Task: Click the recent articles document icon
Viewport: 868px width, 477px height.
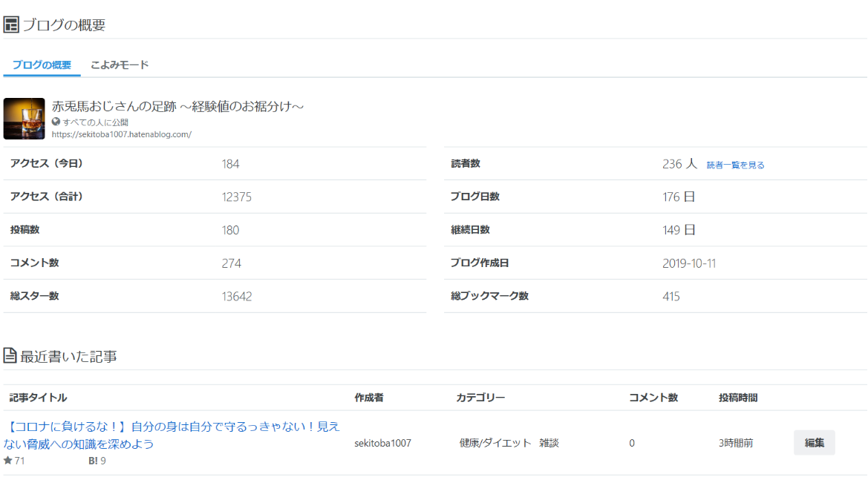Action: [10, 356]
